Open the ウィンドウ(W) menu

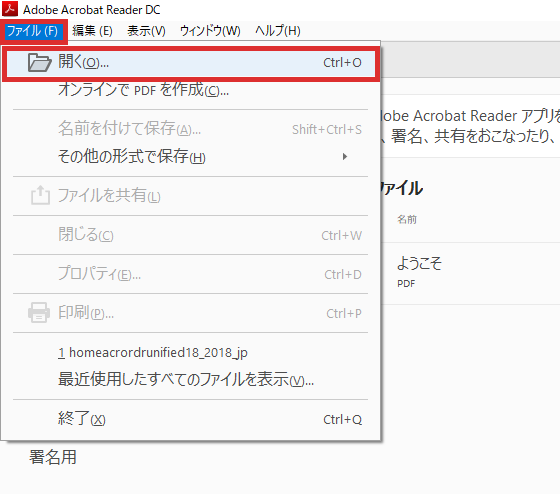click(x=210, y=31)
